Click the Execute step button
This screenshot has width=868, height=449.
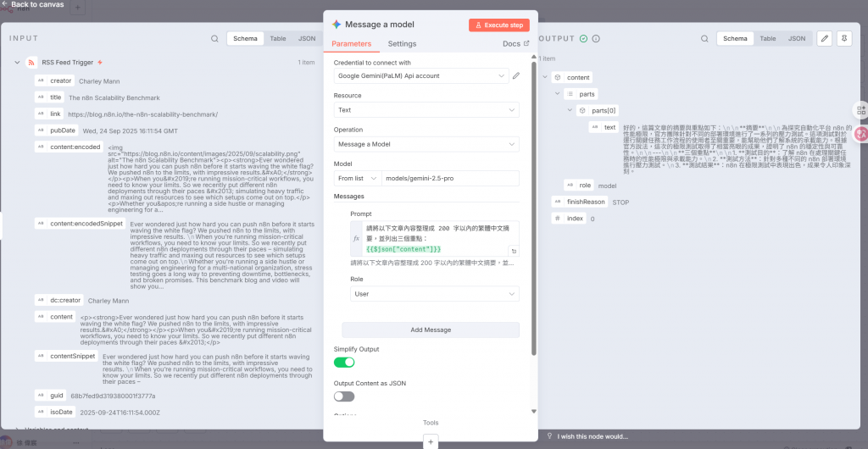(498, 25)
